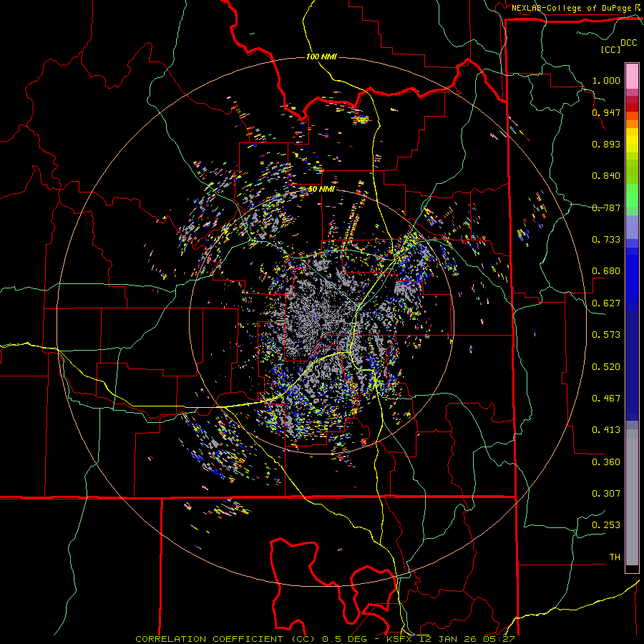Click the 0.520 legend value

point(606,367)
